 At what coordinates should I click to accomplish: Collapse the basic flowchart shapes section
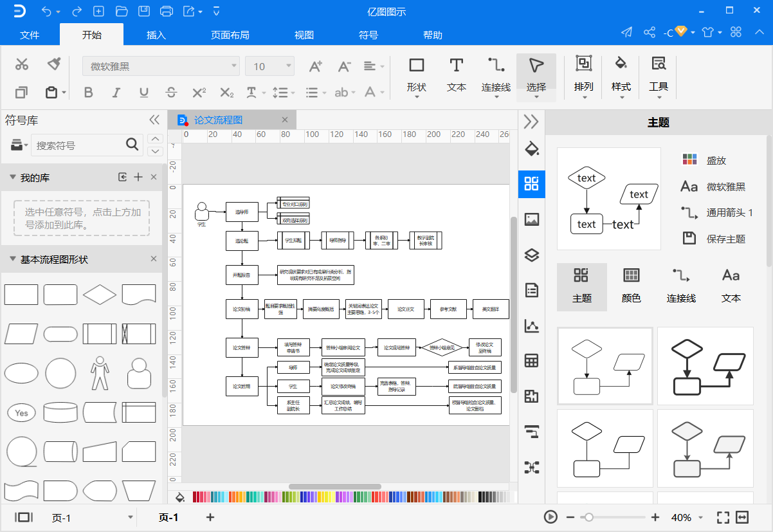click(x=12, y=259)
